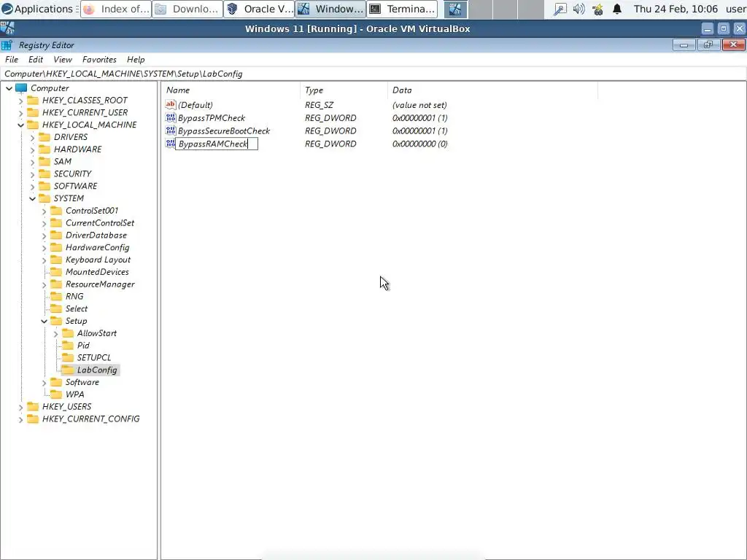Switch to Terminal taskbar window
This screenshot has width=747, height=560.
(402, 9)
